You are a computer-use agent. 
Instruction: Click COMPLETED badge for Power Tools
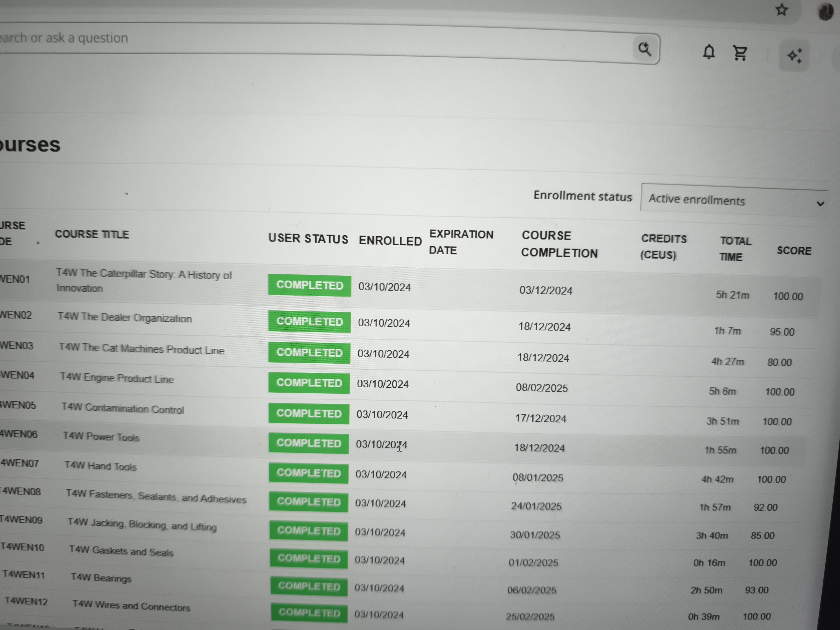tap(309, 443)
